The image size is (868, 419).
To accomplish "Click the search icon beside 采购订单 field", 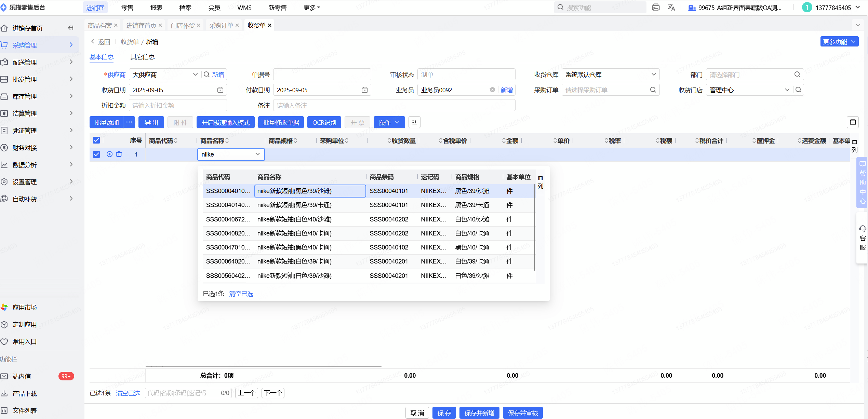I will [x=653, y=90].
